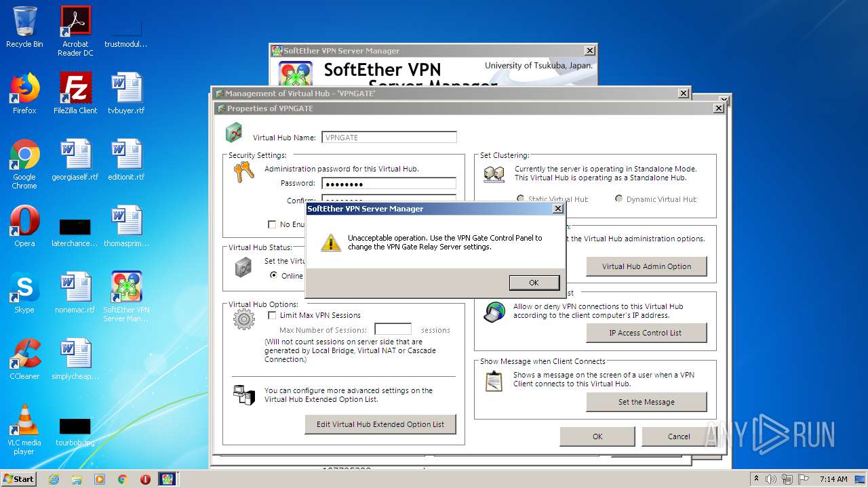The height and width of the screenshot is (488, 868).
Task: Show hidden tray icons arrow
Action: click(756, 479)
